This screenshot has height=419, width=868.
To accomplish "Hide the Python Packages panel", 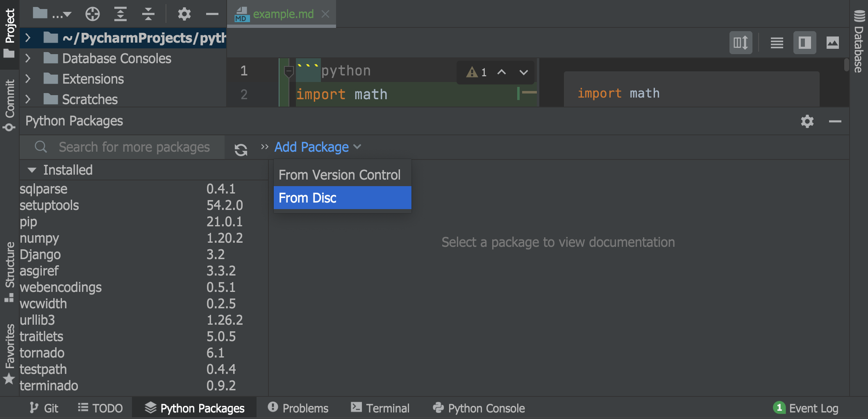I will pyautogui.click(x=835, y=121).
